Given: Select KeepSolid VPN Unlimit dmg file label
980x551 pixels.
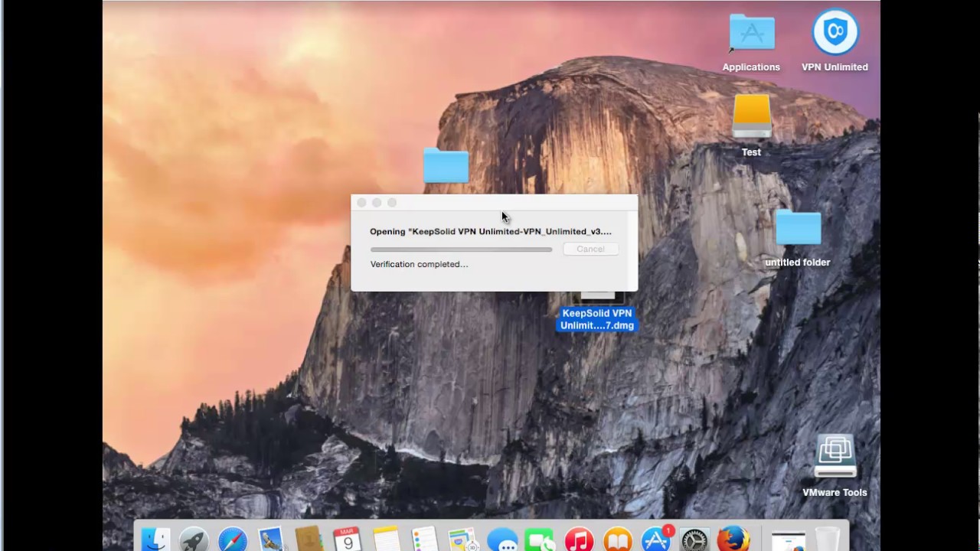Looking at the screenshot, I should tap(597, 319).
